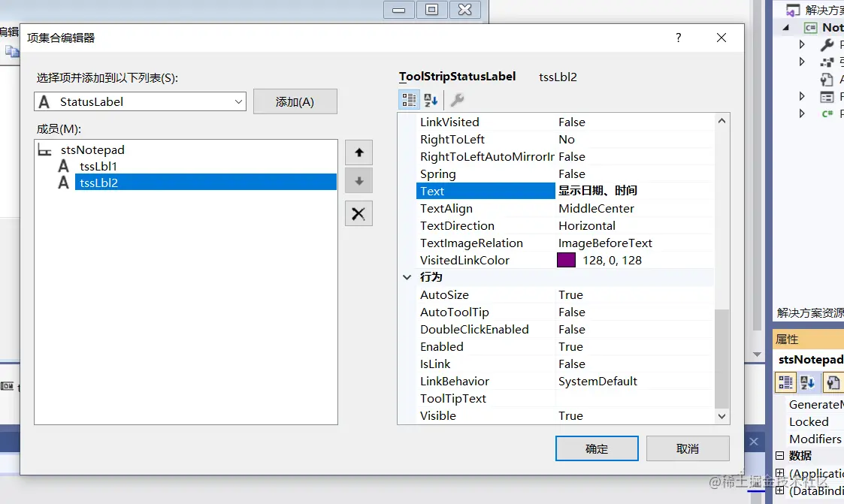Collapse the 数据 category in the Properties panel

point(780,456)
